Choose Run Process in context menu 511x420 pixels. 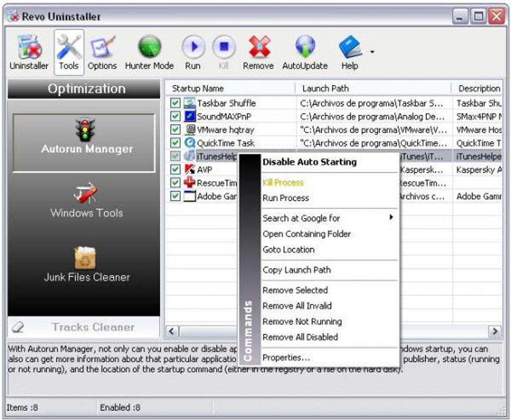(x=330, y=198)
